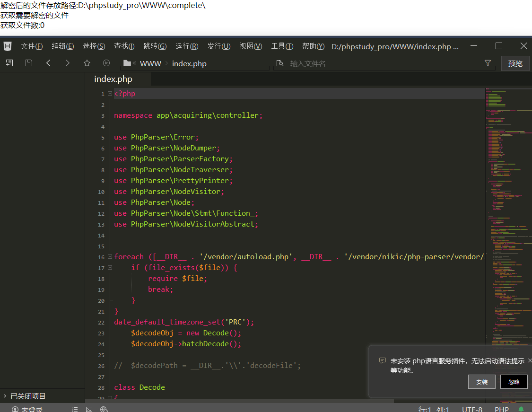Open the 运行(R) menu

coord(187,46)
